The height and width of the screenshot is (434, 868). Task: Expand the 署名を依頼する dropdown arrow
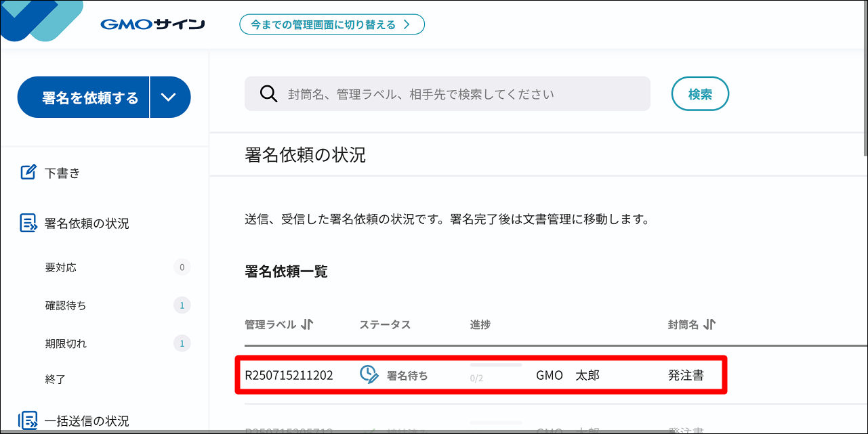(169, 97)
